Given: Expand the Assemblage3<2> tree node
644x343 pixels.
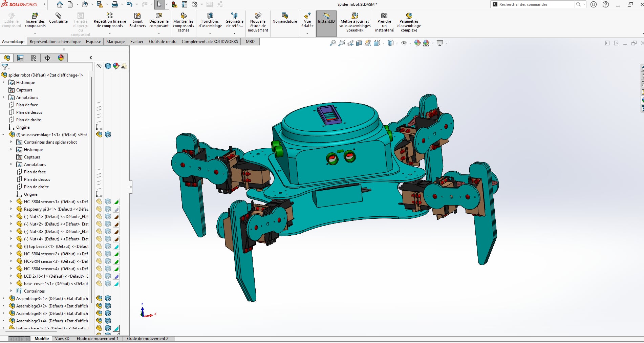Looking at the screenshot, I should coord(3,306).
